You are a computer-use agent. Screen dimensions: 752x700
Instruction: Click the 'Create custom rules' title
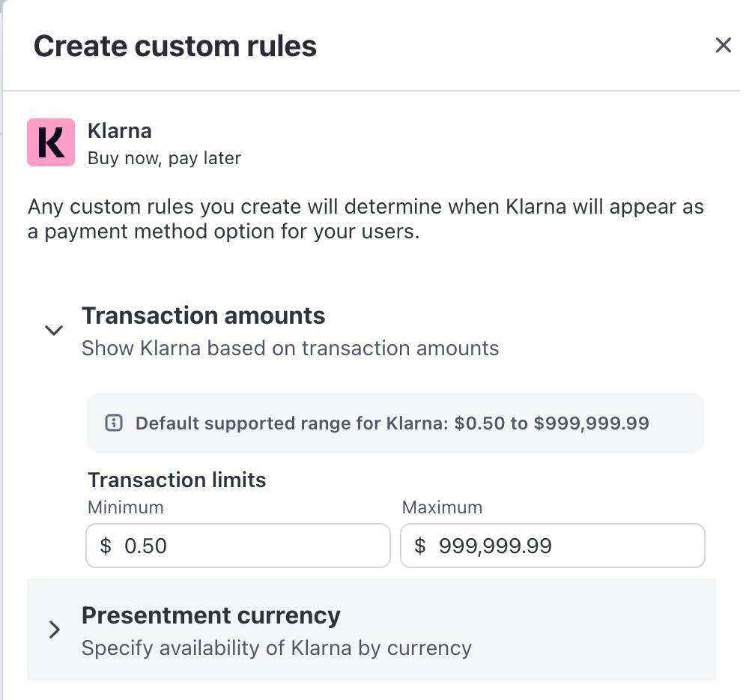175,46
